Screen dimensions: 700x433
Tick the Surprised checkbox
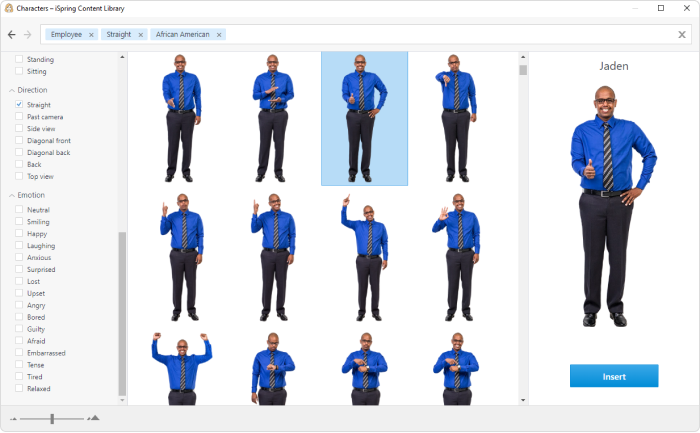click(19, 269)
